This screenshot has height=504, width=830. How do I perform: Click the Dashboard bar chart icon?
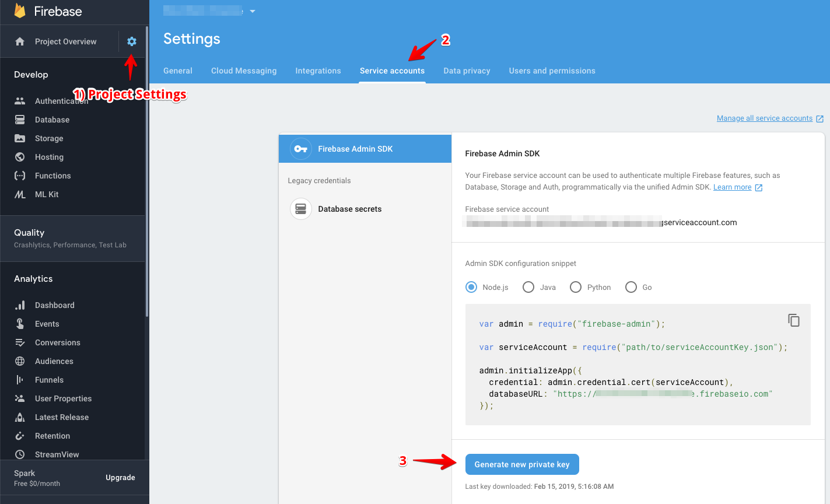click(20, 305)
